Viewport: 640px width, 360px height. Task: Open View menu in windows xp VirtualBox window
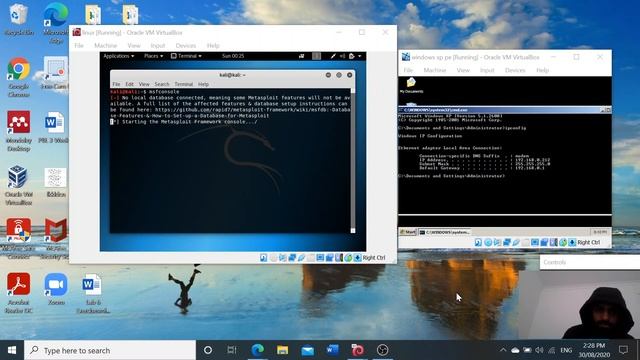[x=463, y=70]
